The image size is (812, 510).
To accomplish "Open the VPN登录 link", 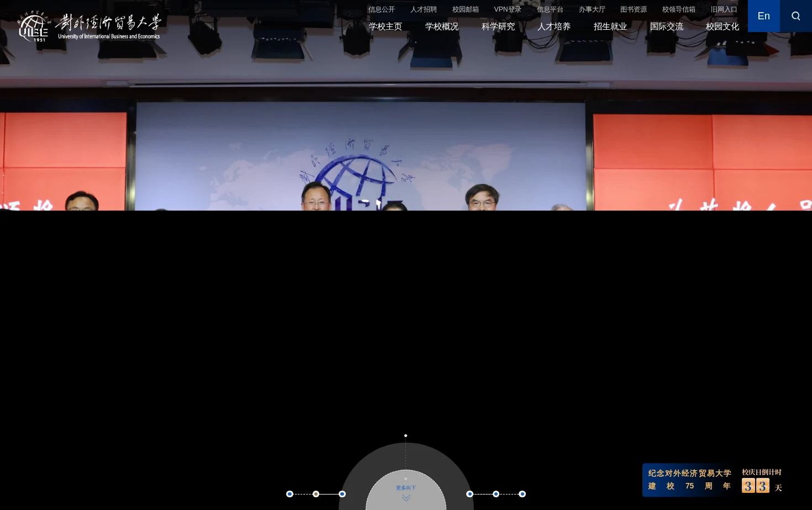I will (508, 9).
